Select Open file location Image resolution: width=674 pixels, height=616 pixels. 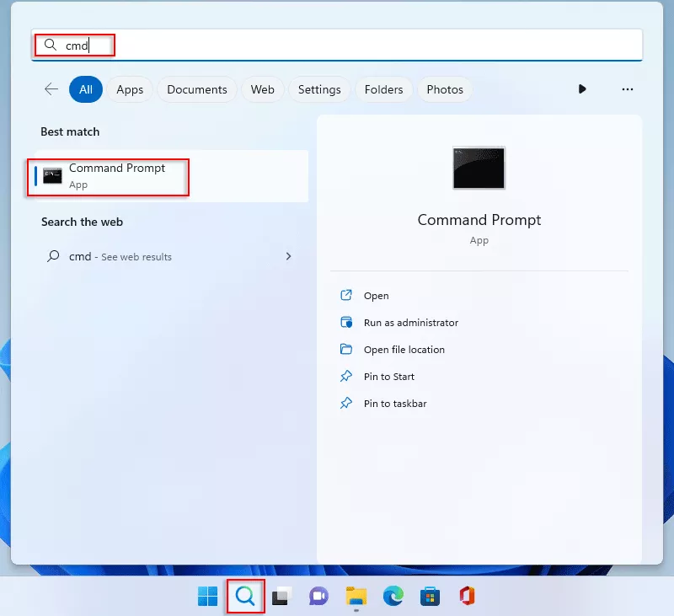click(x=404, y=350)
